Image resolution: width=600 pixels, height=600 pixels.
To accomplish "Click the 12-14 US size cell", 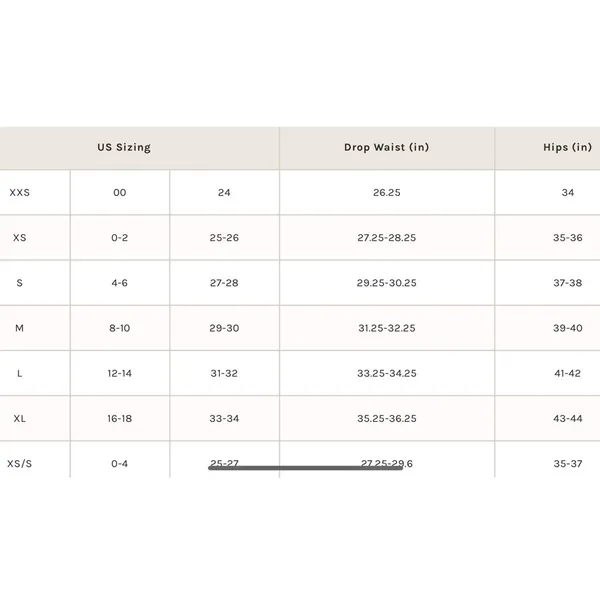I will (x=120, y=373).
